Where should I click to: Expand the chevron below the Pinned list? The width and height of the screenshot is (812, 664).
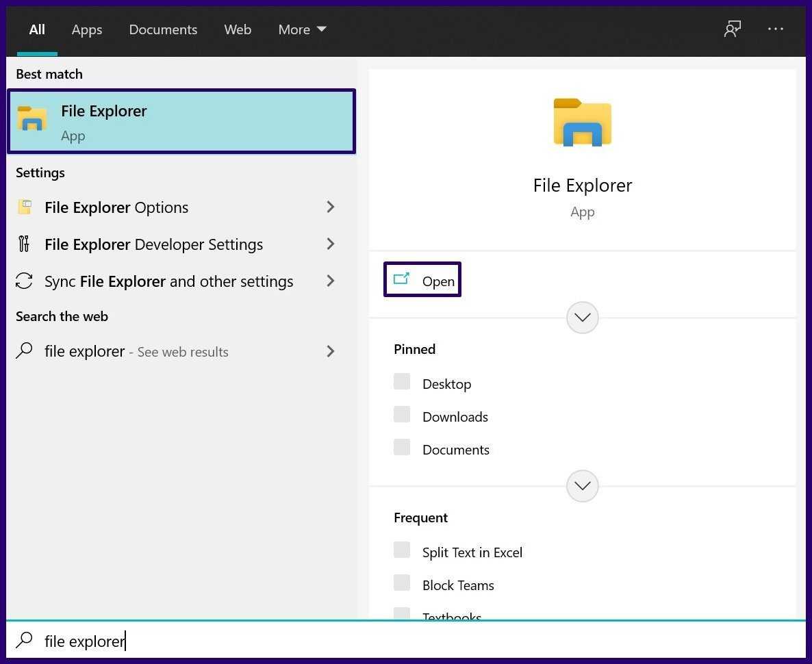pos(583,486)
